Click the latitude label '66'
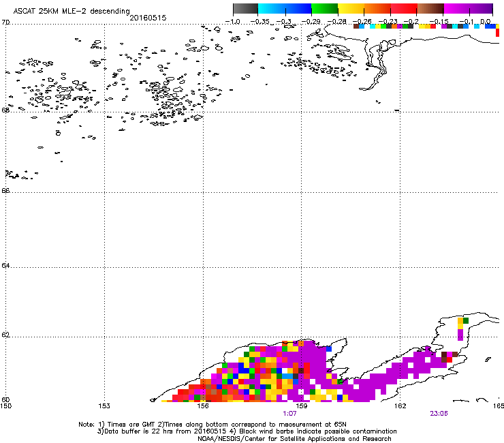Viewport: 504px width, 443px height. [5, 190]
